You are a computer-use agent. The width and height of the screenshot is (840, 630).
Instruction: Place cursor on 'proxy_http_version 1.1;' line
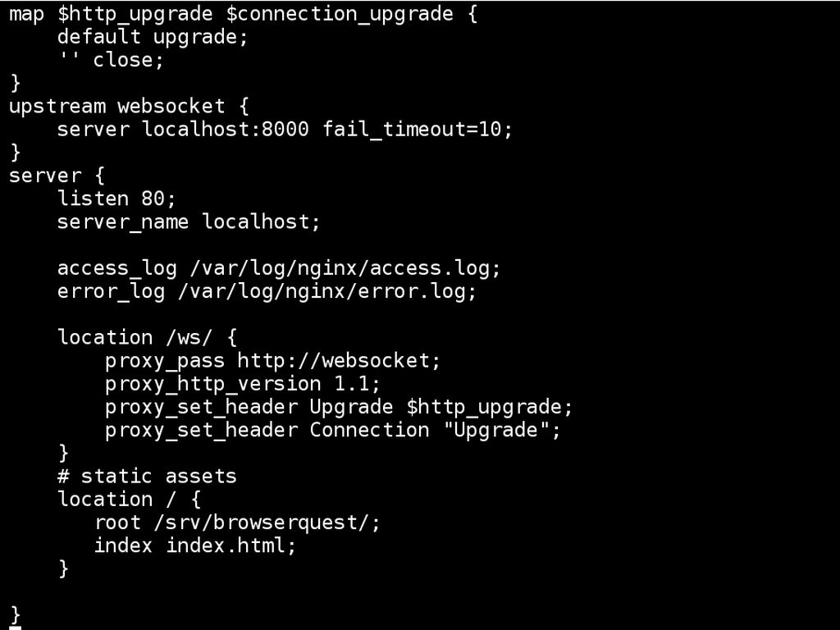[x=243, y=384]
